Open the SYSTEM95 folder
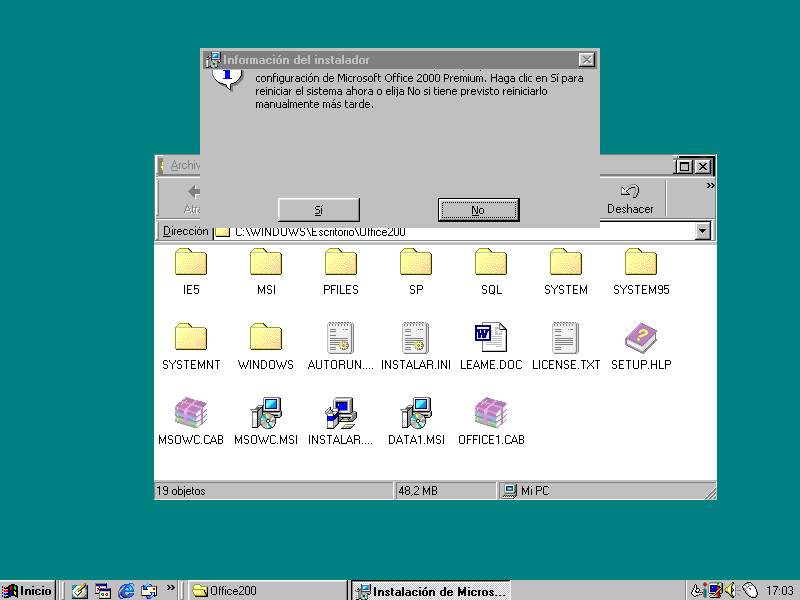 coord(640,264)
